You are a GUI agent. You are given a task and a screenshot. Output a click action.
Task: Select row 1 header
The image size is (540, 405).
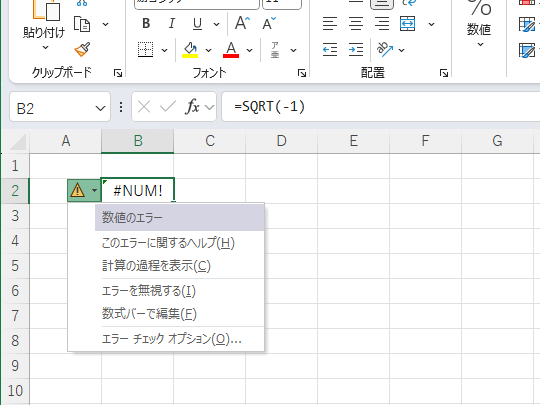pyautogui.click(x=15, y=166)
